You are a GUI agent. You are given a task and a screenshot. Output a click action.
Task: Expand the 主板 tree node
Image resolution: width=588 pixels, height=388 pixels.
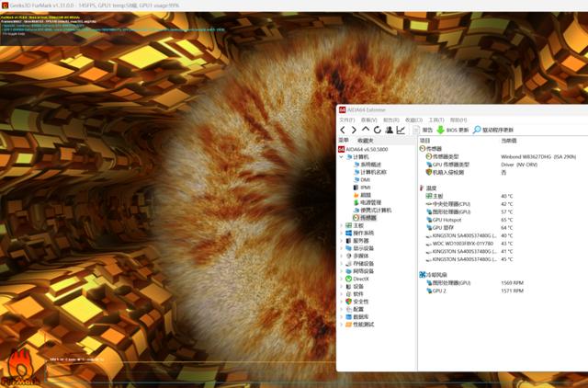coord(341,225)
